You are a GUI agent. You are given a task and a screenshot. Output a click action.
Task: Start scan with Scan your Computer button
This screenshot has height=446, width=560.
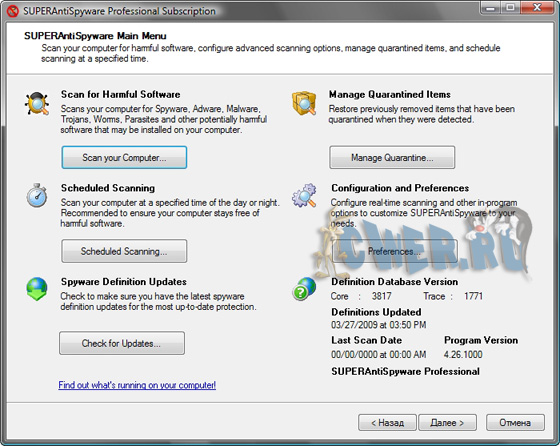coord(124,157)
